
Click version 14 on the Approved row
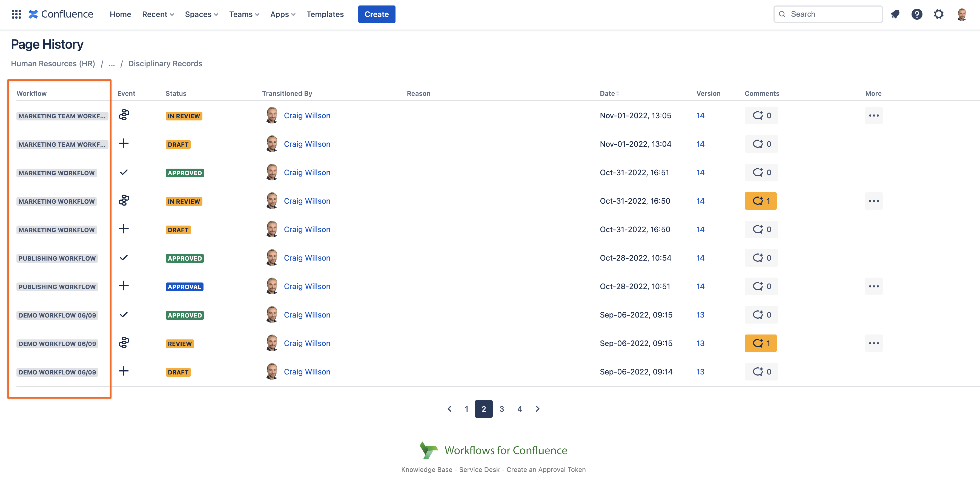coord(700,172)
